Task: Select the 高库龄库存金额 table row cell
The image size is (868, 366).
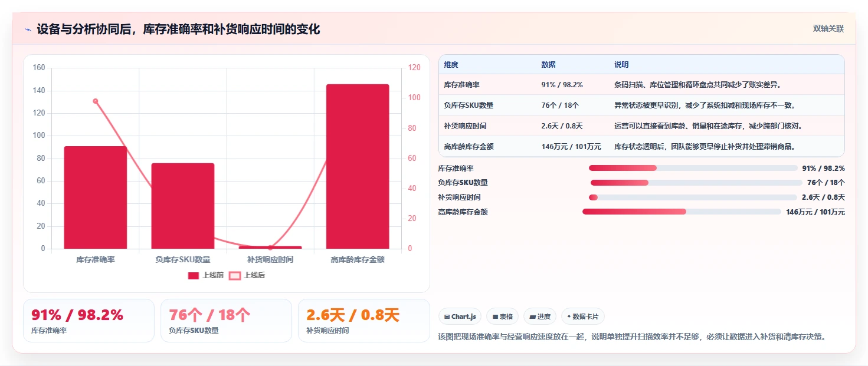Action: point(469,147)
